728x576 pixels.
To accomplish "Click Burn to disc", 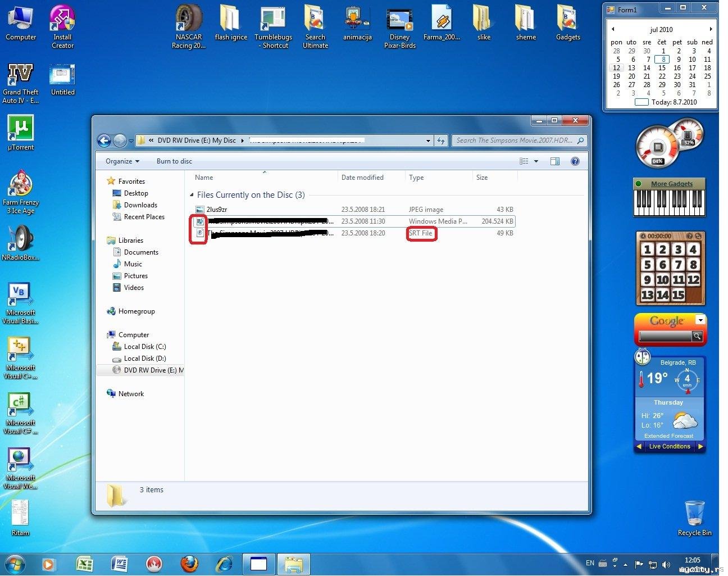I will tap(174, 161).
